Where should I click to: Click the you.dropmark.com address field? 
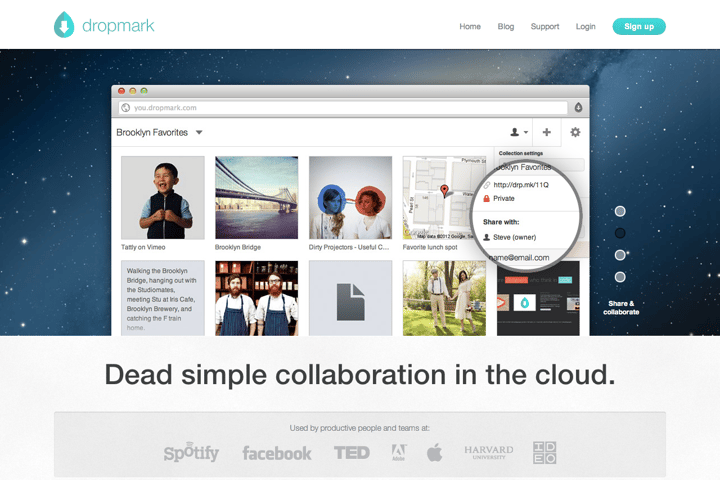(343, 107)
